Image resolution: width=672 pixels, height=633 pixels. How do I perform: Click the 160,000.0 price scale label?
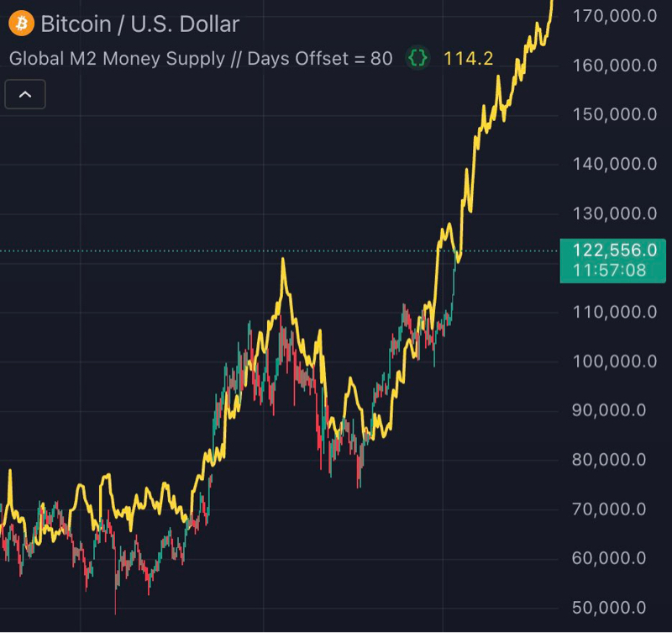coord(614,65)
